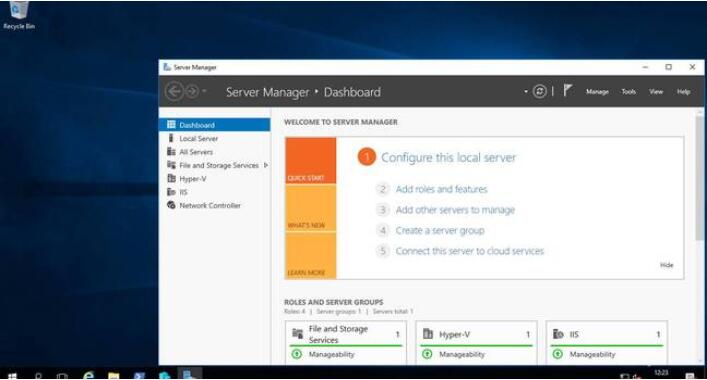Open the notifications flag icon
Viewport: 707px width, 380px height.
568,91
